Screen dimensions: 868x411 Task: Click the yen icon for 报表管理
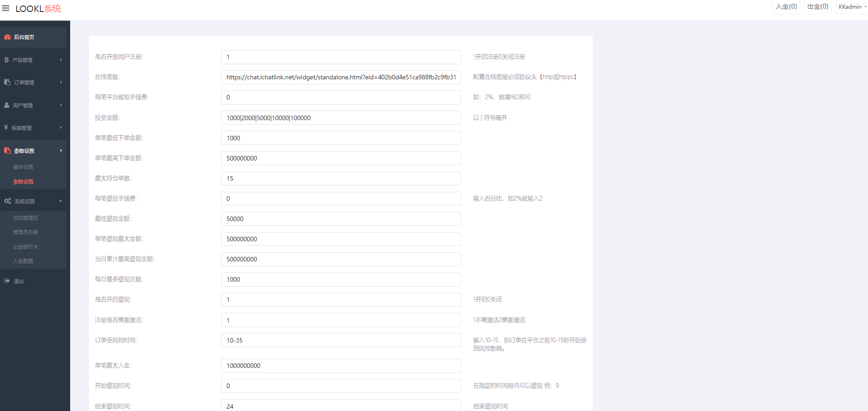(6, 128)
